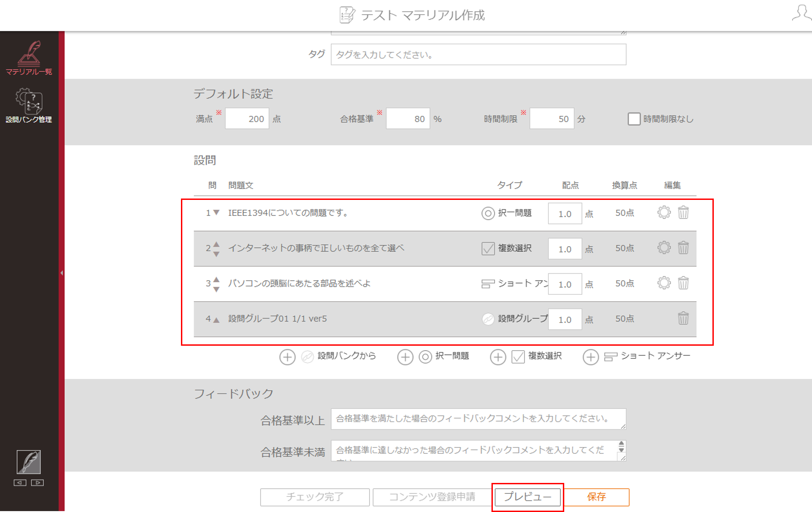Screen dimensions: 812x512
Task: Click the 合格基準未満 textarea scroll stepper
Action: coord(621,447)
